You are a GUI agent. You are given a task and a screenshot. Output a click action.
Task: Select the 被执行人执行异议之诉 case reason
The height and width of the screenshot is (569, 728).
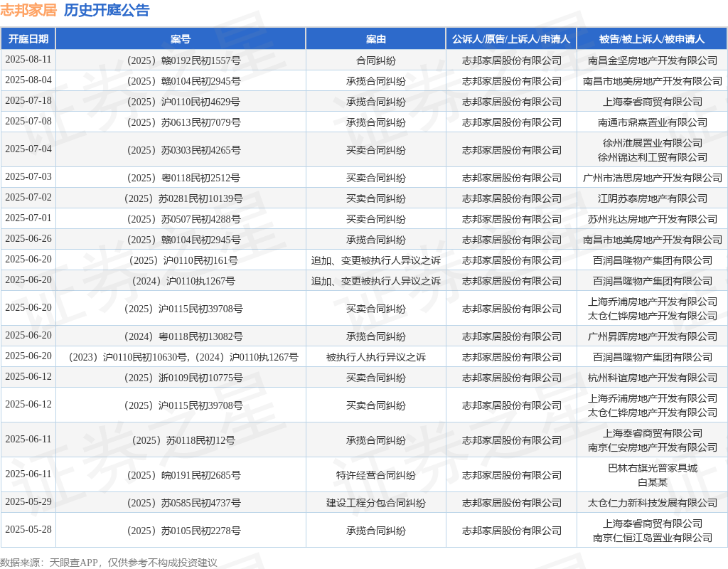[375, 357]
